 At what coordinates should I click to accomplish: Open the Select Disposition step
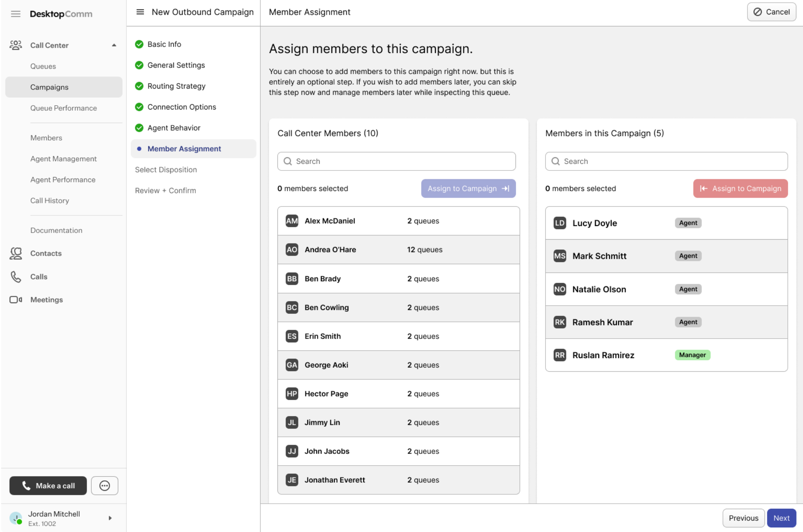tap(166, 170)
